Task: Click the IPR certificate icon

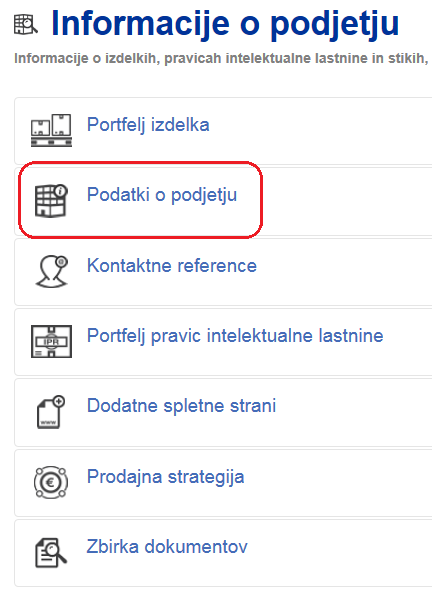Action: coord(51,341)
